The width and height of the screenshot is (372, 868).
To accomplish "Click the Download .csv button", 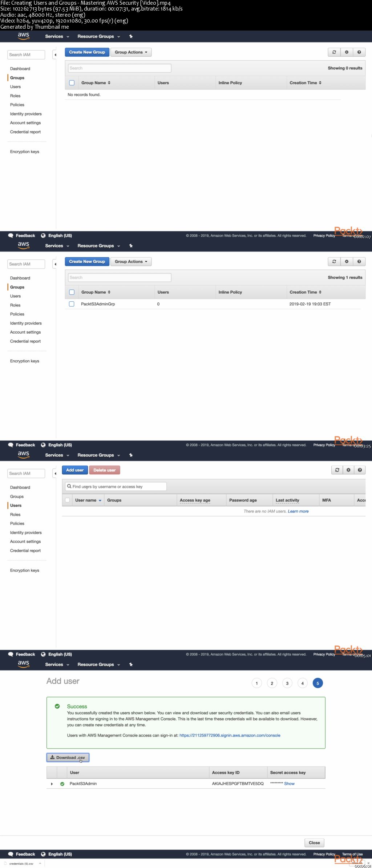I will pos(68,758).
